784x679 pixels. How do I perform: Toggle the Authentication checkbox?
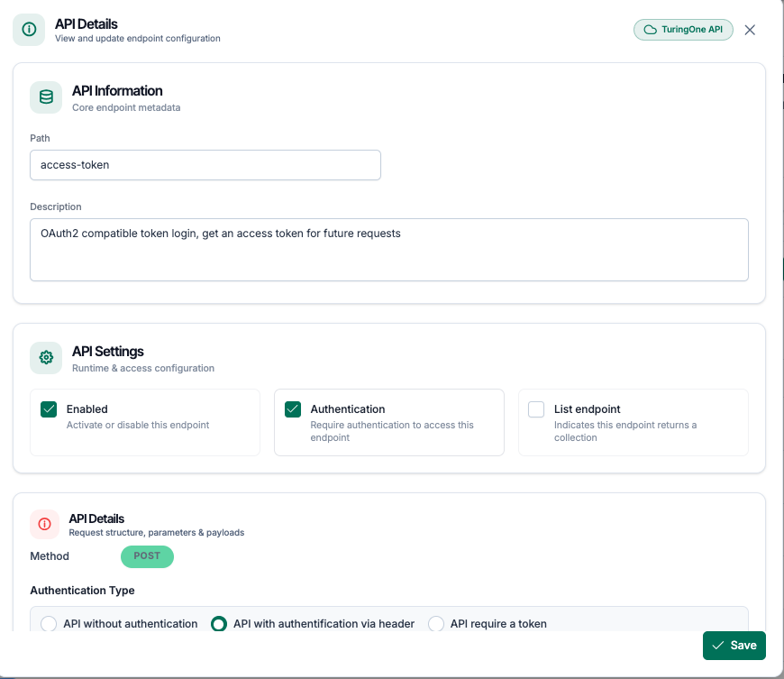293,409
